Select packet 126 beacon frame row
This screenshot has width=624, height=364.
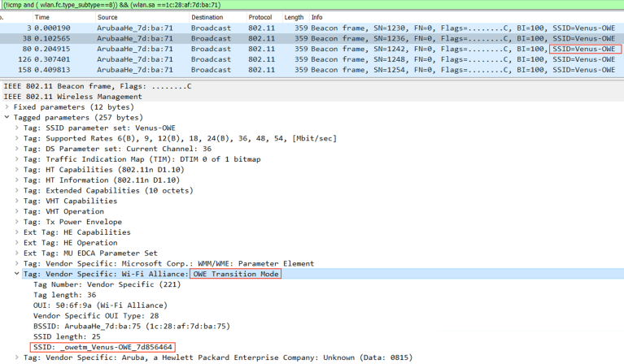[x=244, y=59]
